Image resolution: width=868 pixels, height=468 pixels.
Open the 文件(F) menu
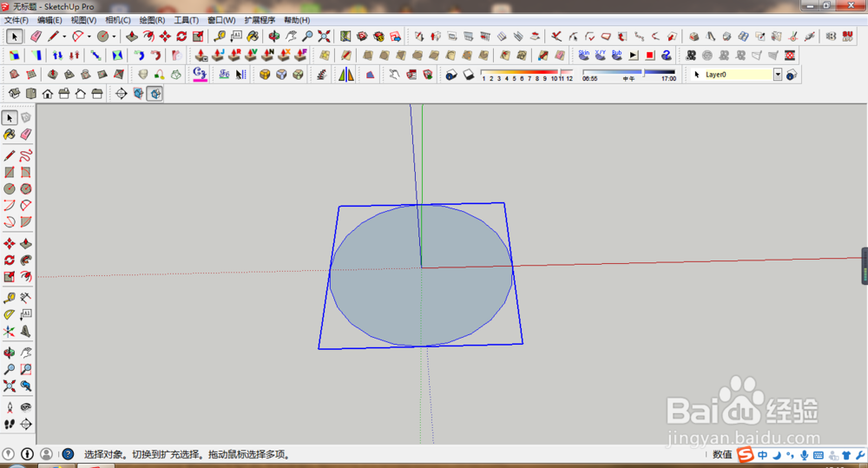pos(16,20)
